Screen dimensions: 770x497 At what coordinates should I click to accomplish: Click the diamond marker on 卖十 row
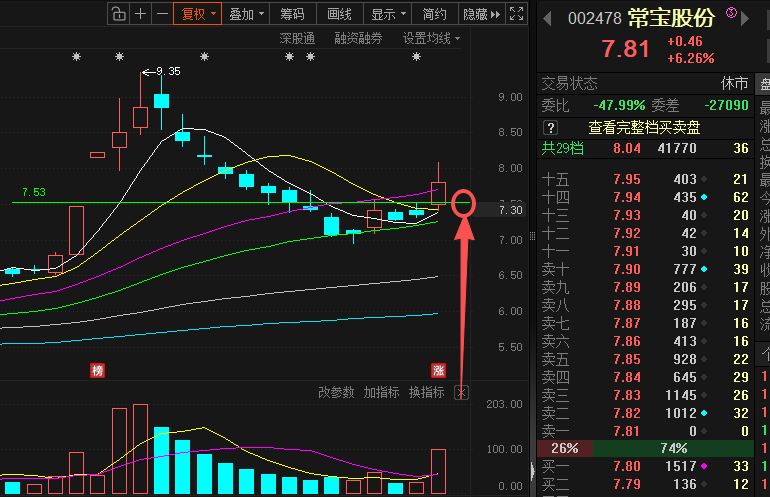704,269
